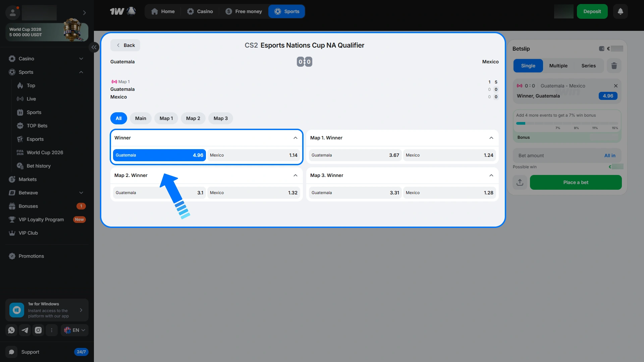644x362 pixels.
Task: Go to Home tab
Action: click(163, 11)
